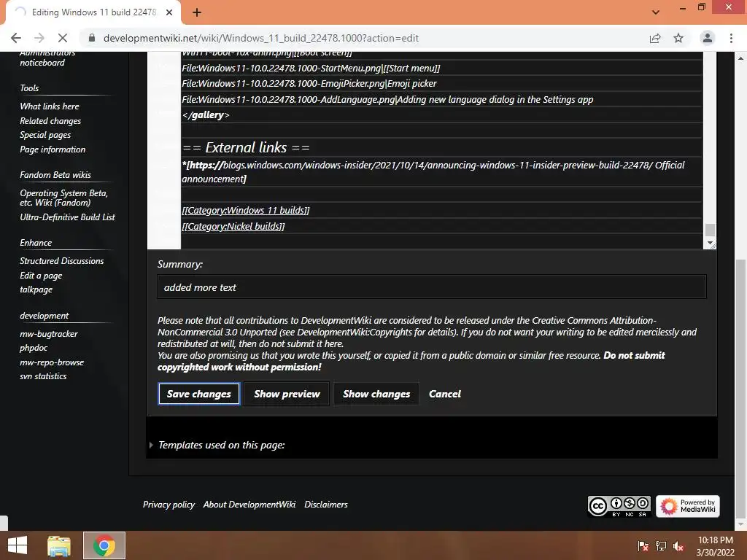
Task: Click the AddLanguage.png gallery line
Action: [x=387, y=99]
